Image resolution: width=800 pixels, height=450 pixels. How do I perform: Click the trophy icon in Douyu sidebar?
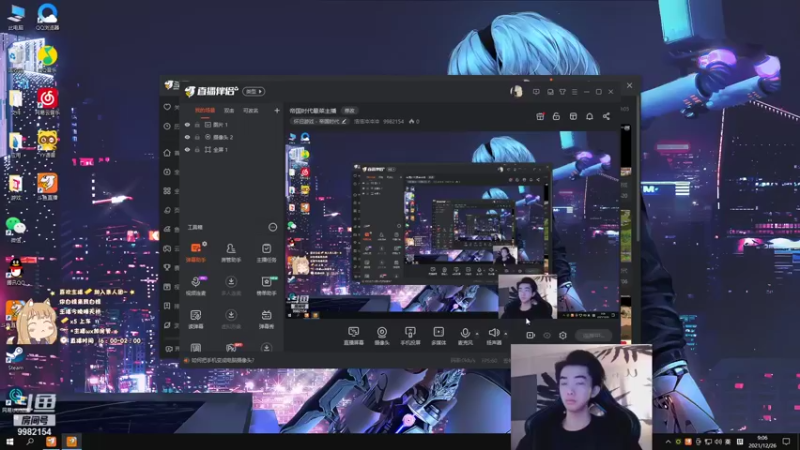tap(167, 267)
